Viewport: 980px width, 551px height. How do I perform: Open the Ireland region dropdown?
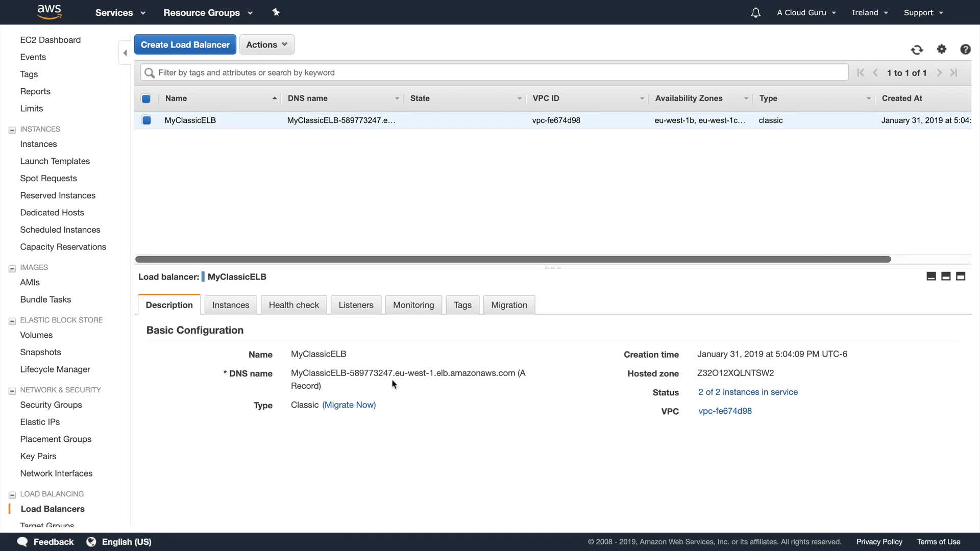tap(870, 13)
